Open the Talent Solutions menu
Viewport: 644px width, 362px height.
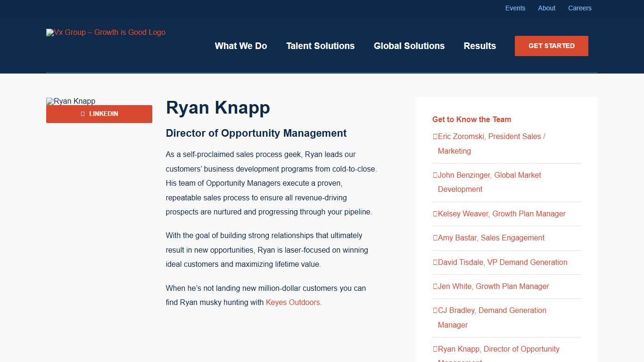[320, 46]
